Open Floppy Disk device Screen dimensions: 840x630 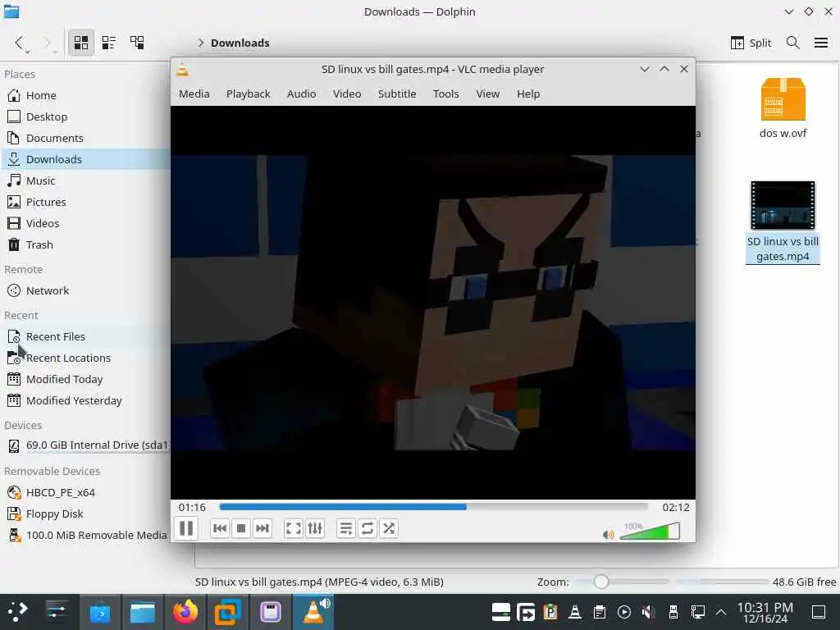(85, 514)
